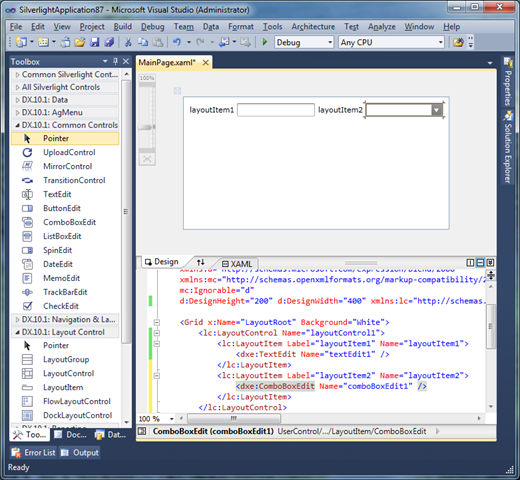Click the Save toolbar icon
The width and height of the screenshot is (520, 480).
pyautogui.click(x=95, y=42)
